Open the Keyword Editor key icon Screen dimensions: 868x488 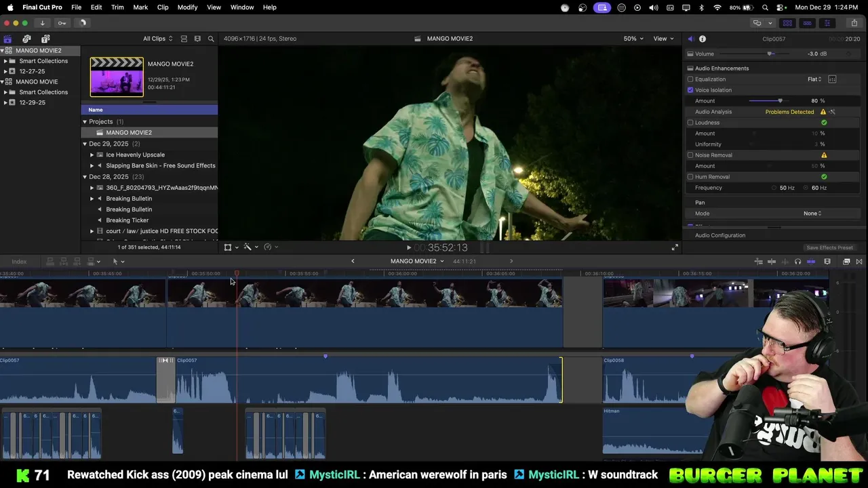[x=62, y=23]
